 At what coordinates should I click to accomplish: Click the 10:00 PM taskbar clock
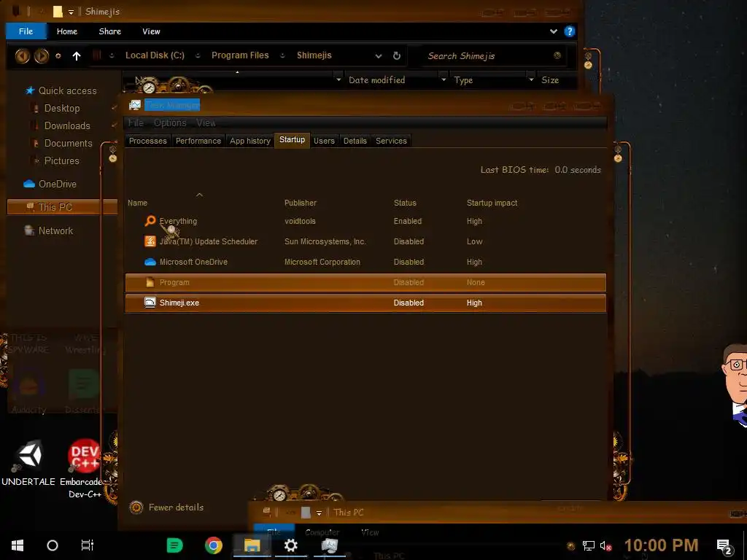pos(661,545)
